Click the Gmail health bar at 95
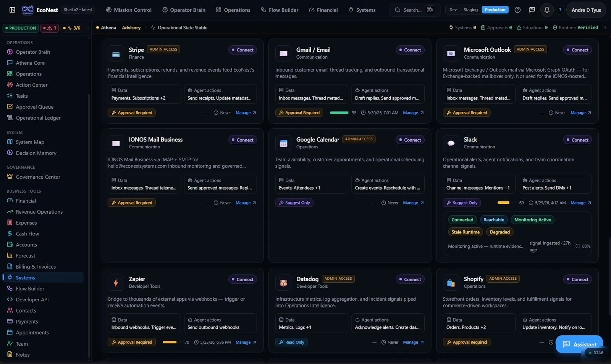Viewport: 611px width, 364px height. click(x=339, y=113)
